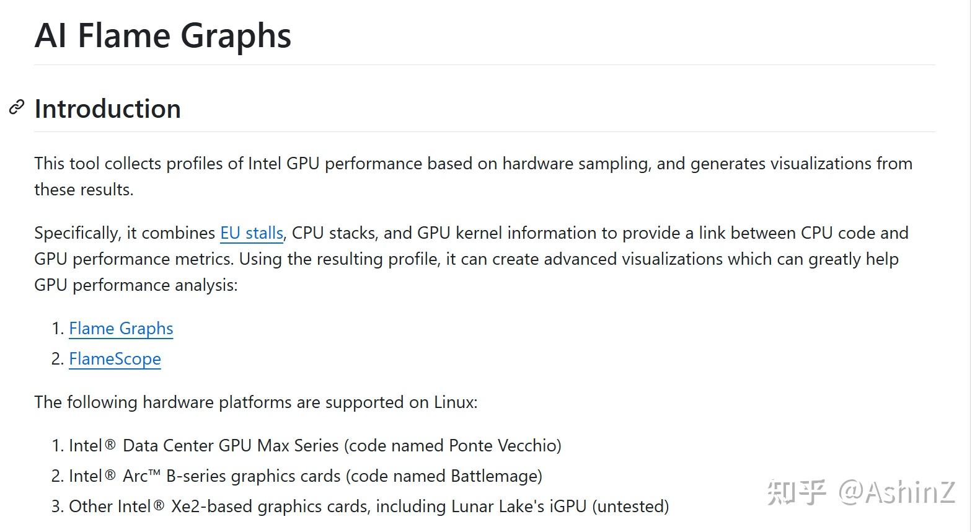This screenshot has height=532, width=980.
Task: Click the anchor link icon beside Introduction
Action: point(17,108)
